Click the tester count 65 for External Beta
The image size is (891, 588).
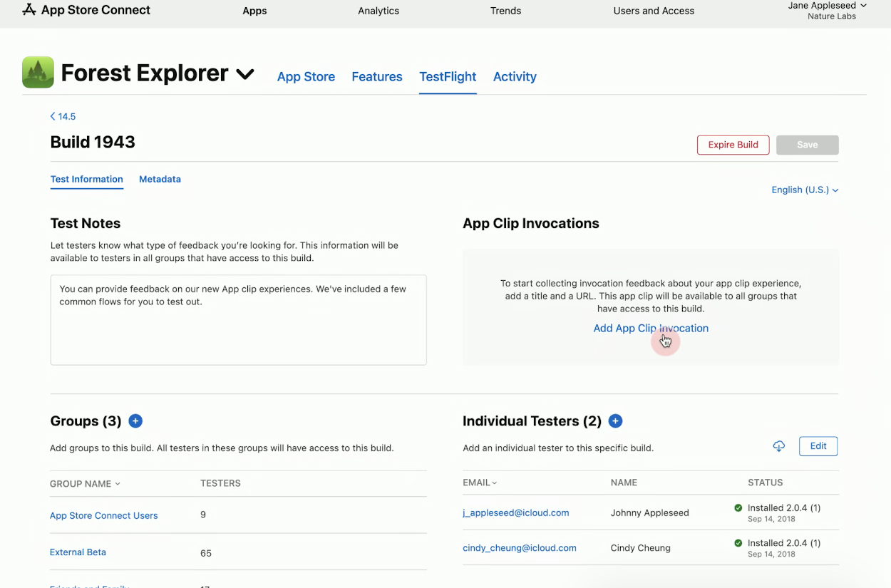(x=206, y=553)
